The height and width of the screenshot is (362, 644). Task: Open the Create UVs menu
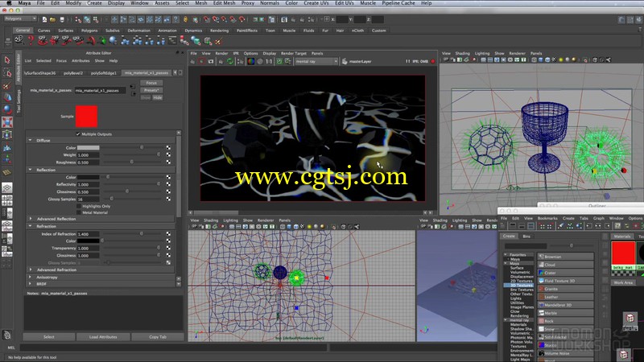[316, 3]
